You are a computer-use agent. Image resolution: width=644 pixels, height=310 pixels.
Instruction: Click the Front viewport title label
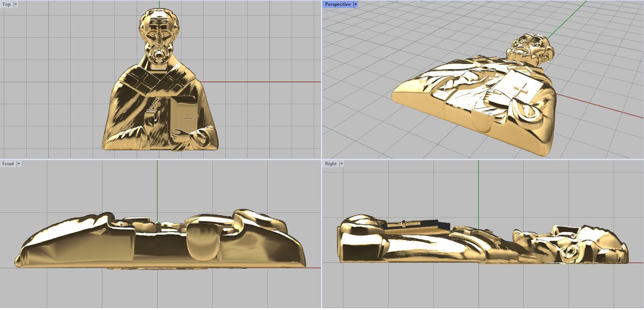pyautogui.click(x=8, y=164)
